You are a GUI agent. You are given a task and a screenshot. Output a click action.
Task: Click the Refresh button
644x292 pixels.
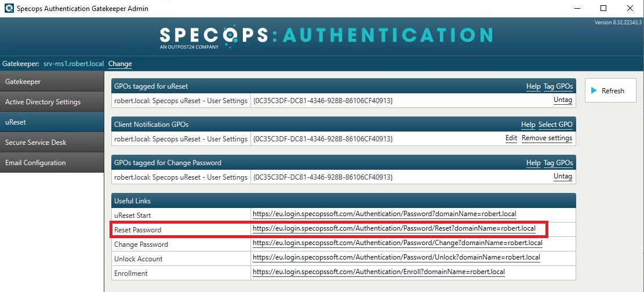tap(610, 91)
